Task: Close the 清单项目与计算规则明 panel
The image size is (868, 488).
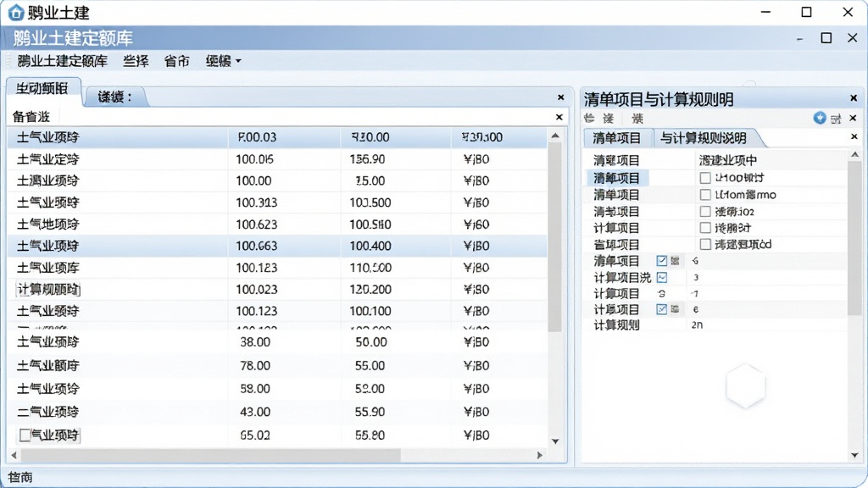Action: coord(854,98)
